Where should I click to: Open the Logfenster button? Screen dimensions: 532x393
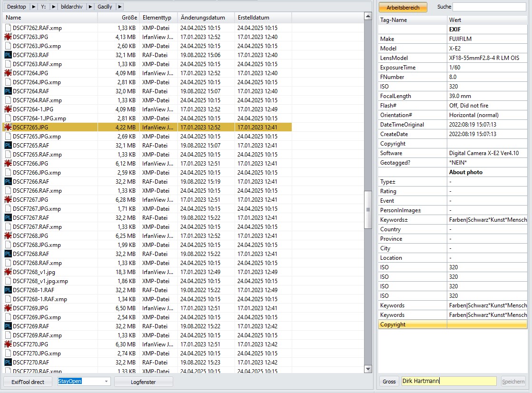(x=144, y=382)
